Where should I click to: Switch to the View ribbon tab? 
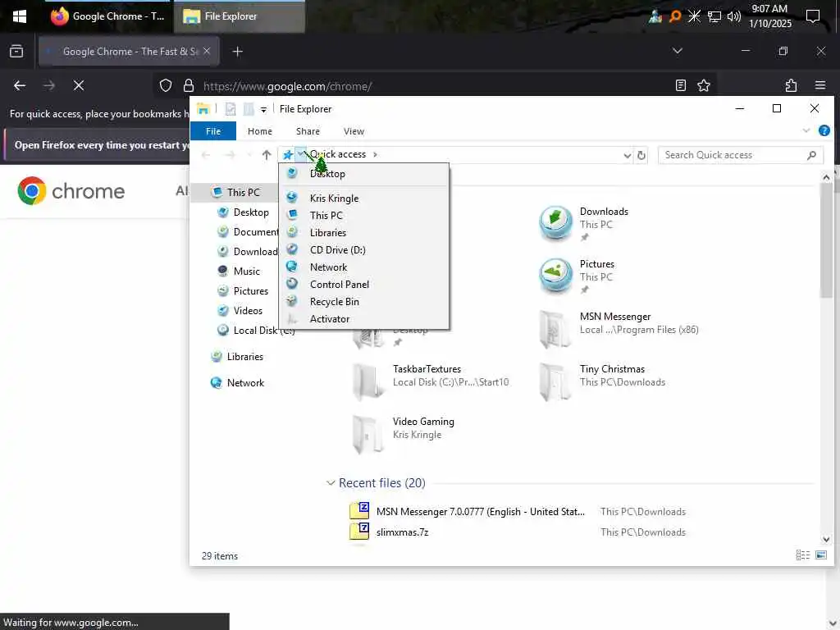[x=354, y=131]
